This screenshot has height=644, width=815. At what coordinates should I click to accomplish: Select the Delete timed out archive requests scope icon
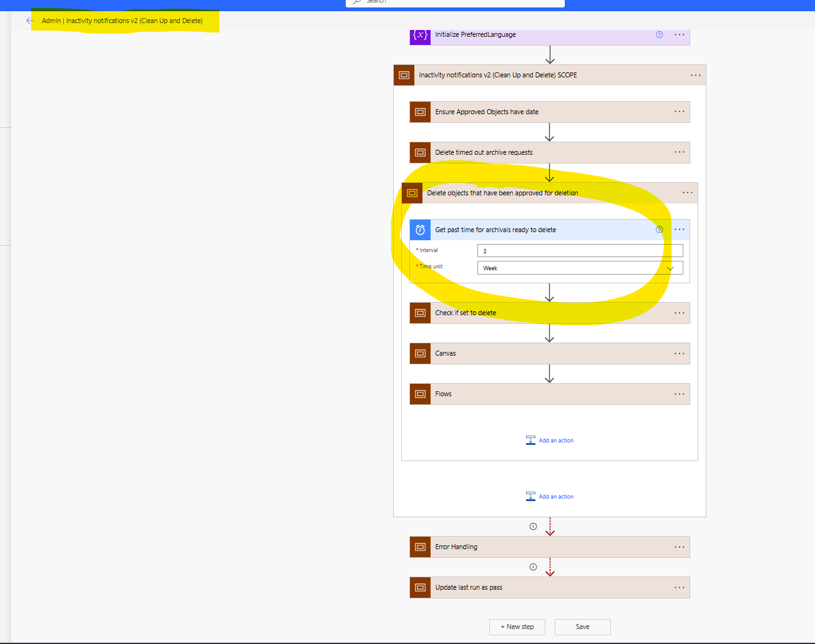point(420,152)
